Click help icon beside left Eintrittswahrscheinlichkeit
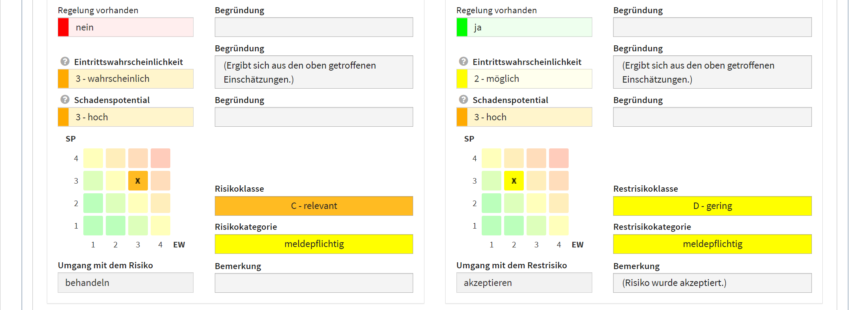This screenshot has width=868, height=310. coord(65,62)
